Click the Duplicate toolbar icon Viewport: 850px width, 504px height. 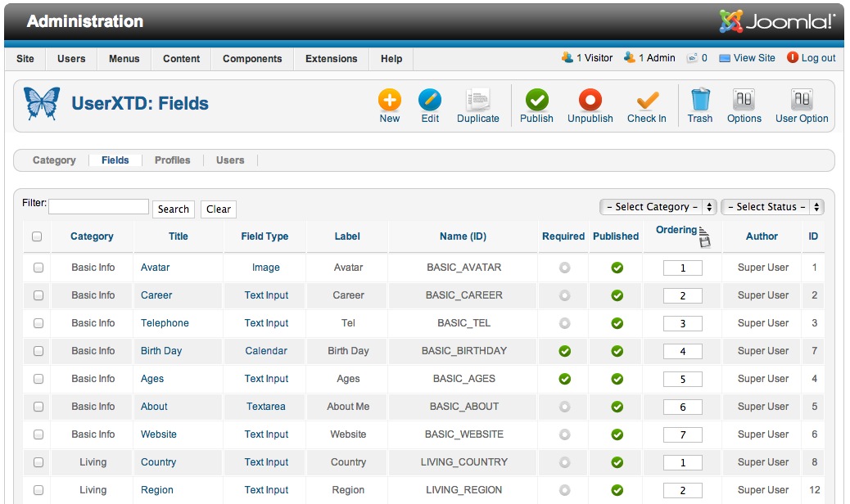[x=477, y=100]
